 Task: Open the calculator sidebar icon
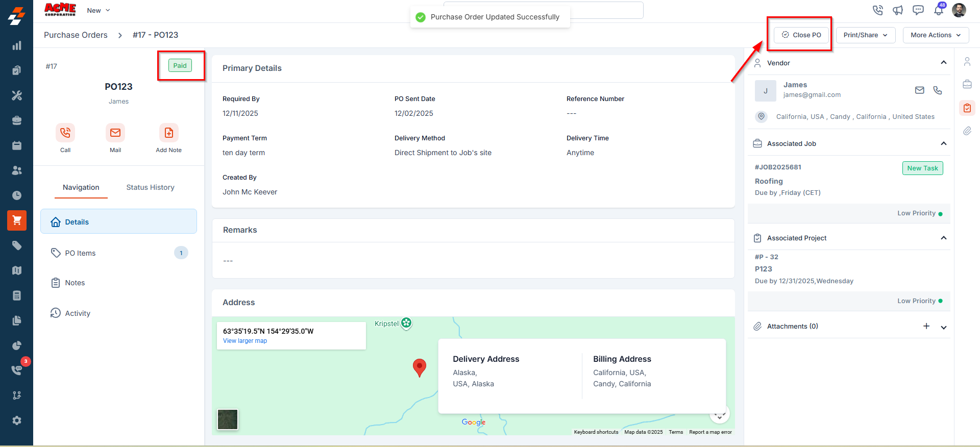pos(17,295)
